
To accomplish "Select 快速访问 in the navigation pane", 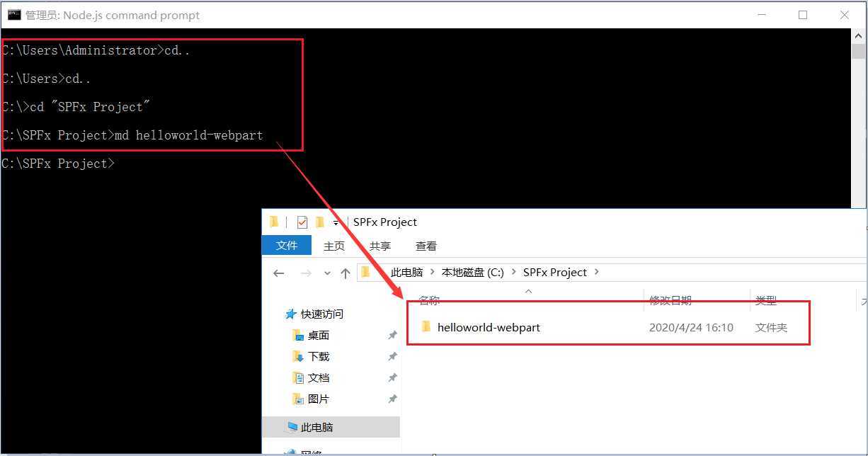I will coord(322,314).
